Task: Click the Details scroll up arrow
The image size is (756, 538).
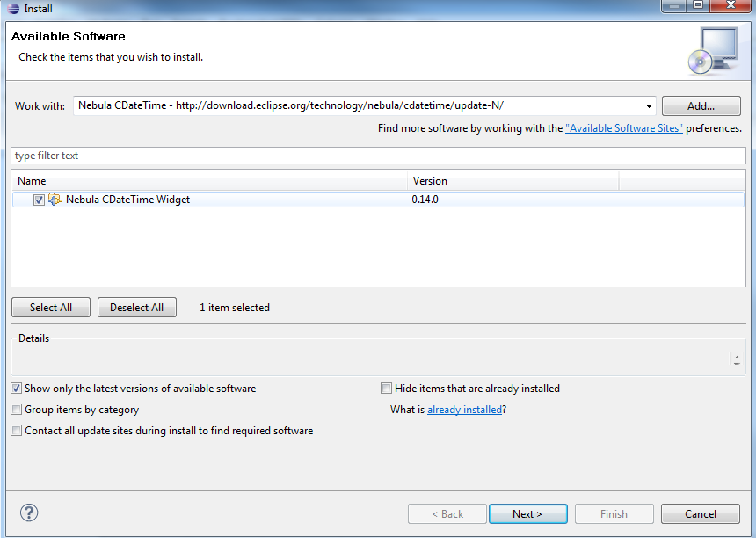Action: [737, 357]
